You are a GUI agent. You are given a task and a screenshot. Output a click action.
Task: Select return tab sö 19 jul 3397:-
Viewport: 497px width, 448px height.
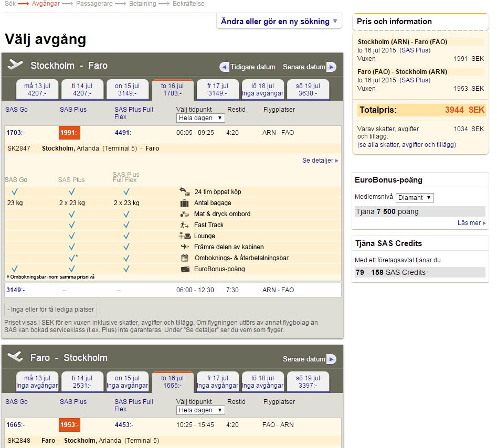click(308, 382)
